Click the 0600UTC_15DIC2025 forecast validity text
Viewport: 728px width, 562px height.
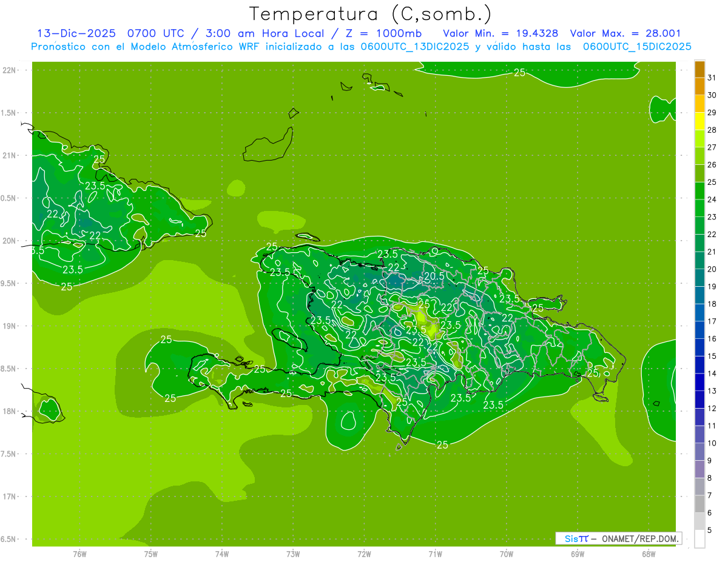click(x=637, y=46)
